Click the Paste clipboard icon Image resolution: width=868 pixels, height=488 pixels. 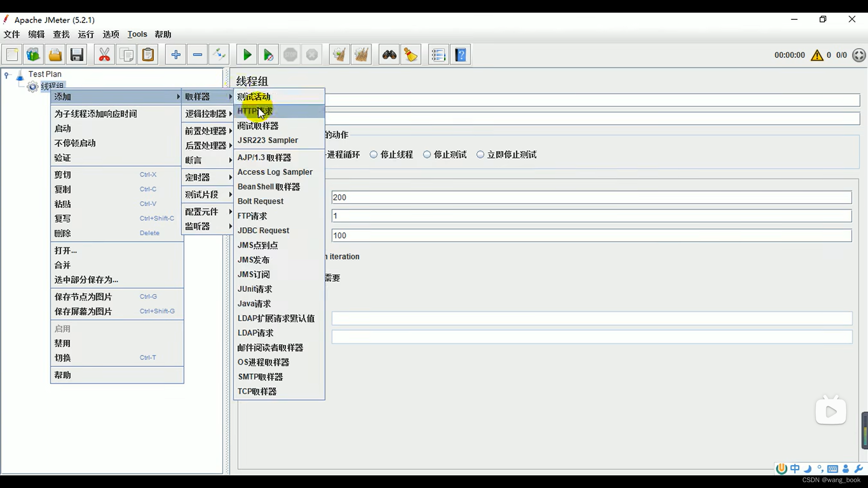(x=148, y=55)
